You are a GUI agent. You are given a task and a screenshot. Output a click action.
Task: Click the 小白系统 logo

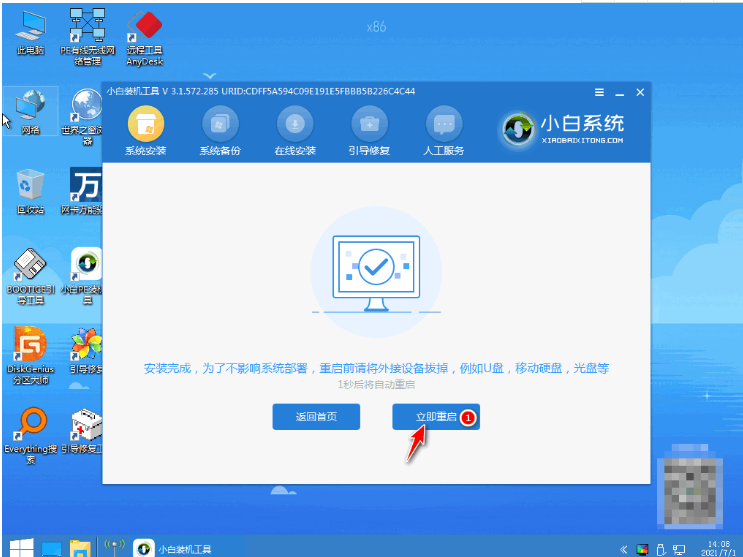565,128
